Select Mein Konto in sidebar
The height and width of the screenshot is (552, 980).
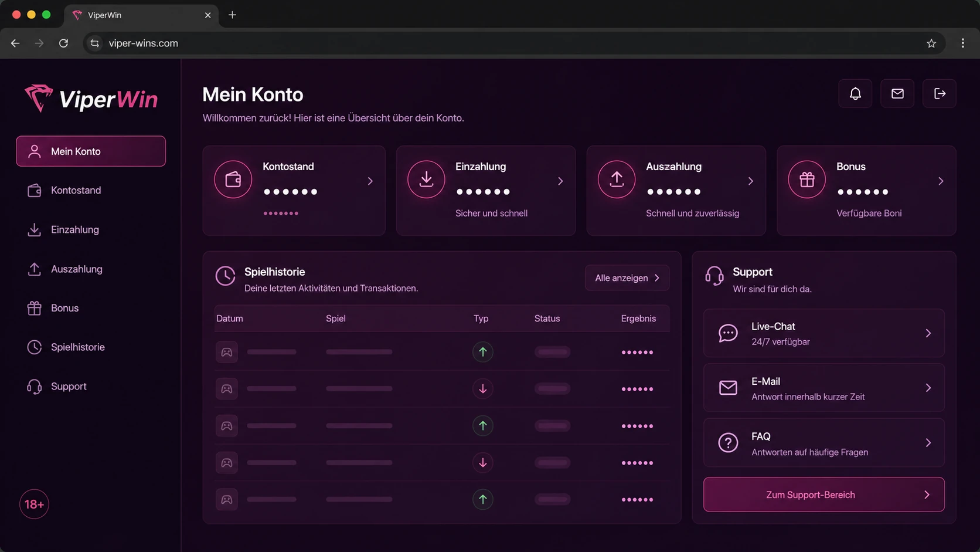91,151
